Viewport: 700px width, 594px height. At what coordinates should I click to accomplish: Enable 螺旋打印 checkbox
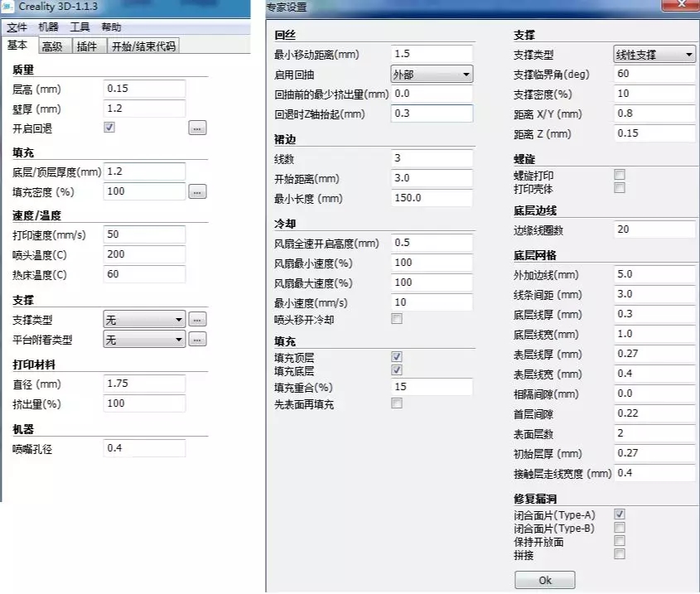point(620,175)
